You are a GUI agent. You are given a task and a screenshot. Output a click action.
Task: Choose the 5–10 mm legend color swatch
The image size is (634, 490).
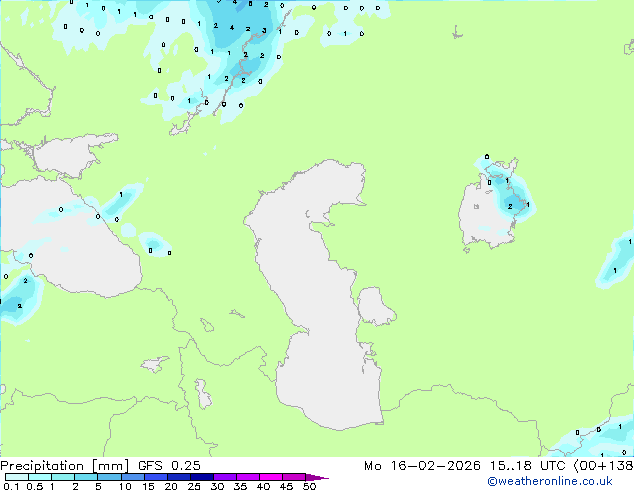click(x=109, y=477)
